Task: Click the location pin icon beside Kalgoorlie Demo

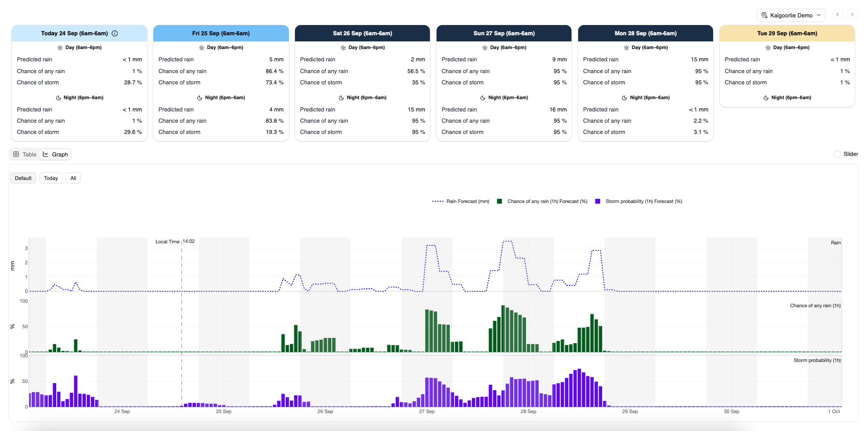Action: [764, 15]
